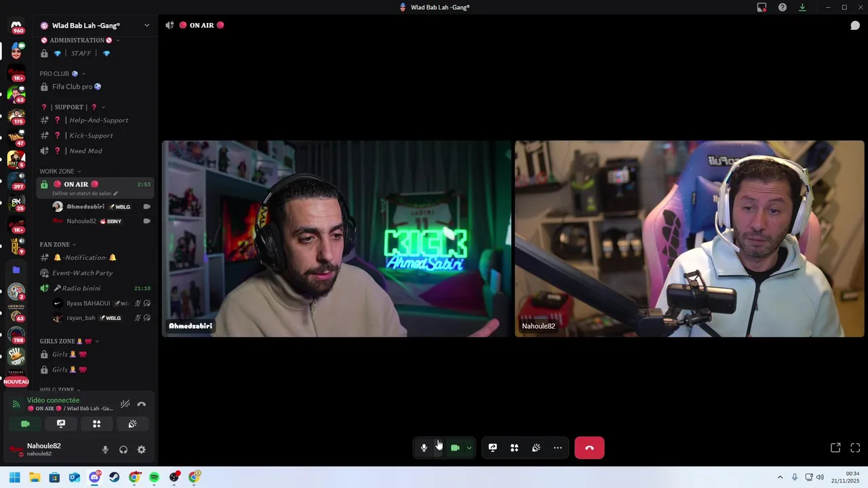Open User Settings gear

tap(142, 449)
